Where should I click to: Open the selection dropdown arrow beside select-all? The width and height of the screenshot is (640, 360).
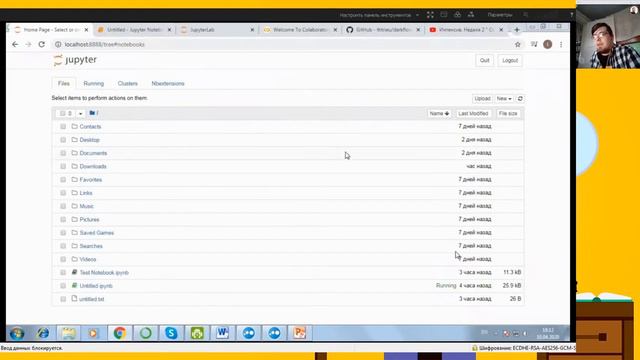pos(80,113)
